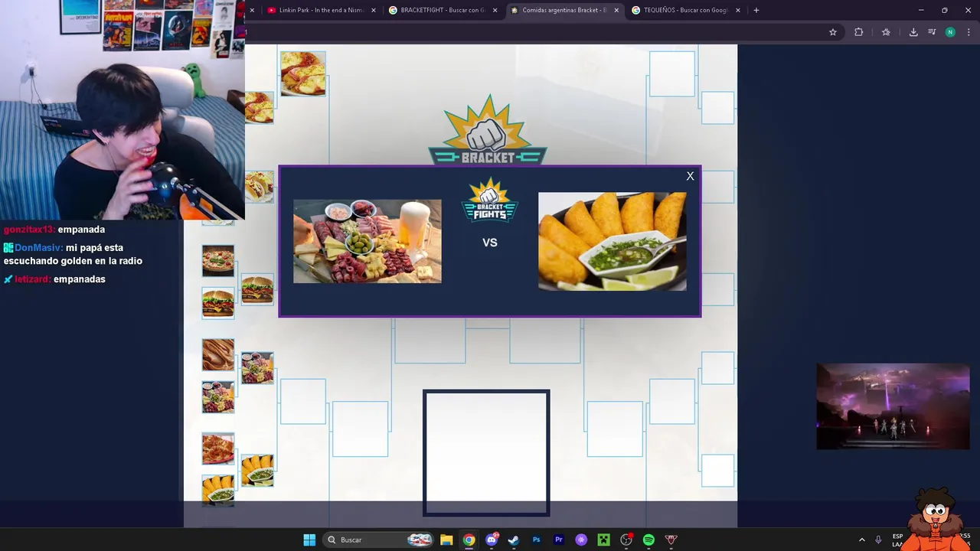Image resolution: width=980 pixels, height=551 pixels.
Task: Pick the empanadas image in the matchup
Action: coord(612,241)
